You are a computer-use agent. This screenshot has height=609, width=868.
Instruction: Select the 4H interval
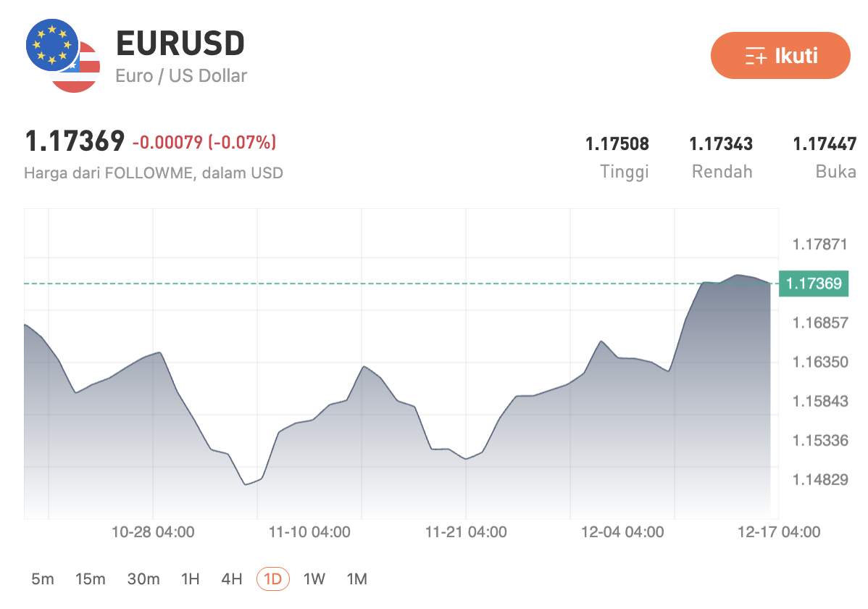pyautogui.click(x=230, y=579)
